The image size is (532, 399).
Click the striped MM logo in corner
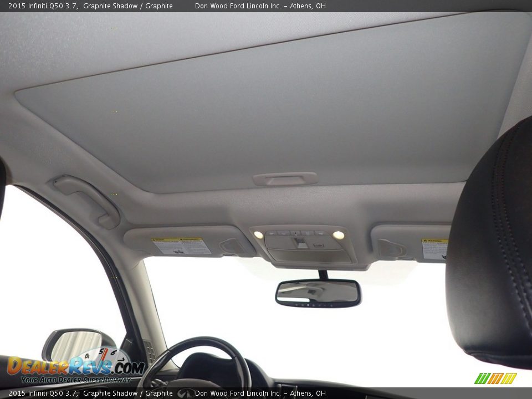[x=495, y=378]
